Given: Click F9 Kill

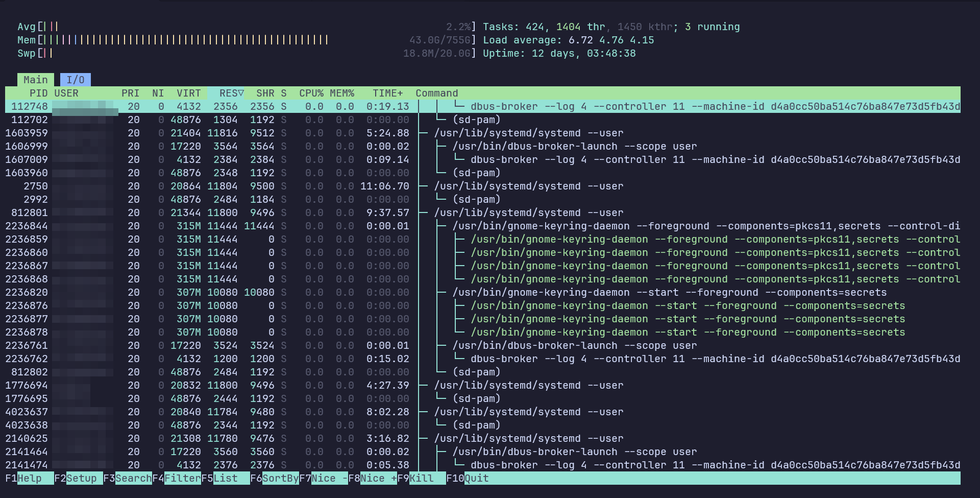Looking at the screenshot, I should tap(422, 478).
